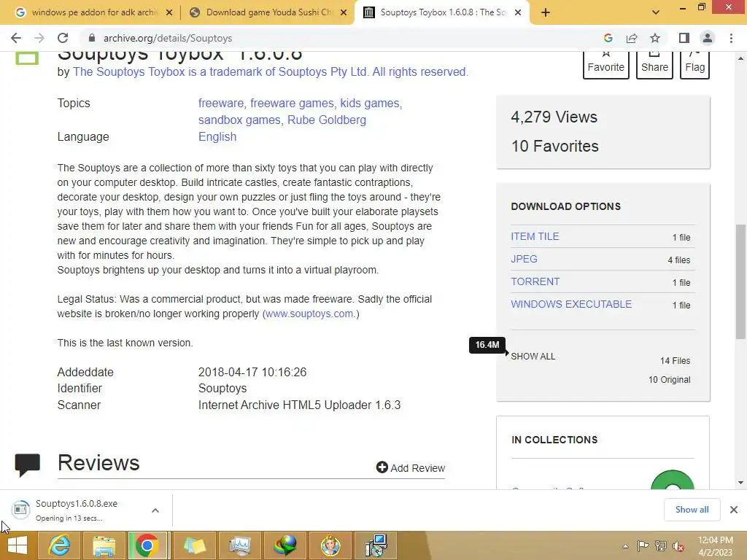
Task: Open the Souptoys Pty Ltd creator link
Action: (x=271, y=72)
